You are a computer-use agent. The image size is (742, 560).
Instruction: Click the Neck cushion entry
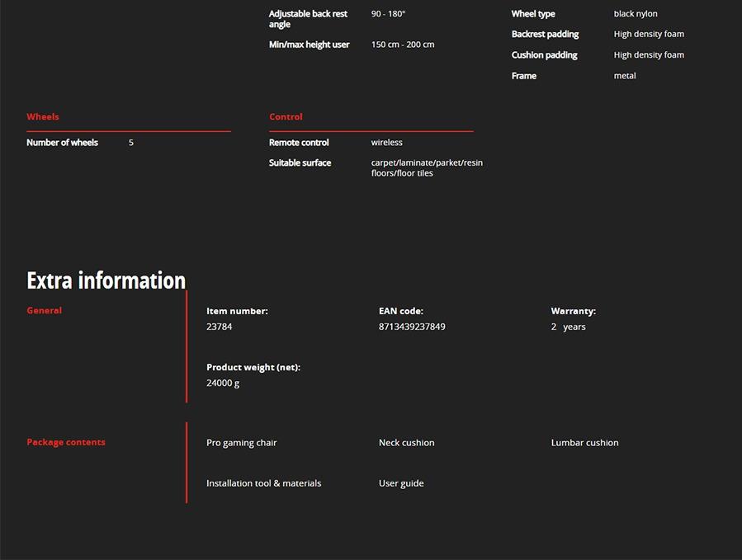tap(406, 443)
